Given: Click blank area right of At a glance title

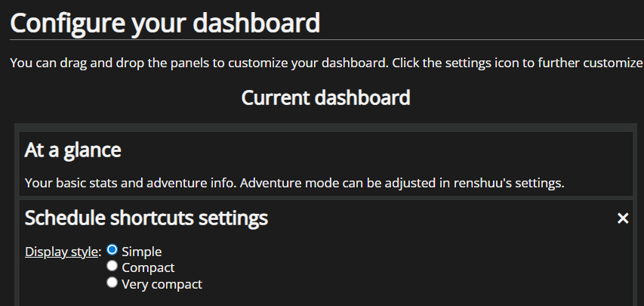Looking at the screenshot, I should pyautogui.click(x=377, y=150).
